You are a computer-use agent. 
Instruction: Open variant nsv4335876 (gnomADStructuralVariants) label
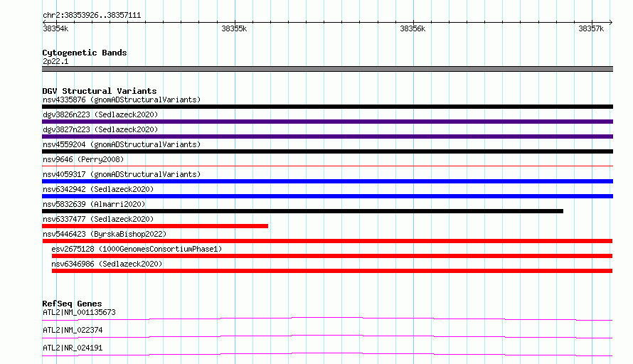122,100
